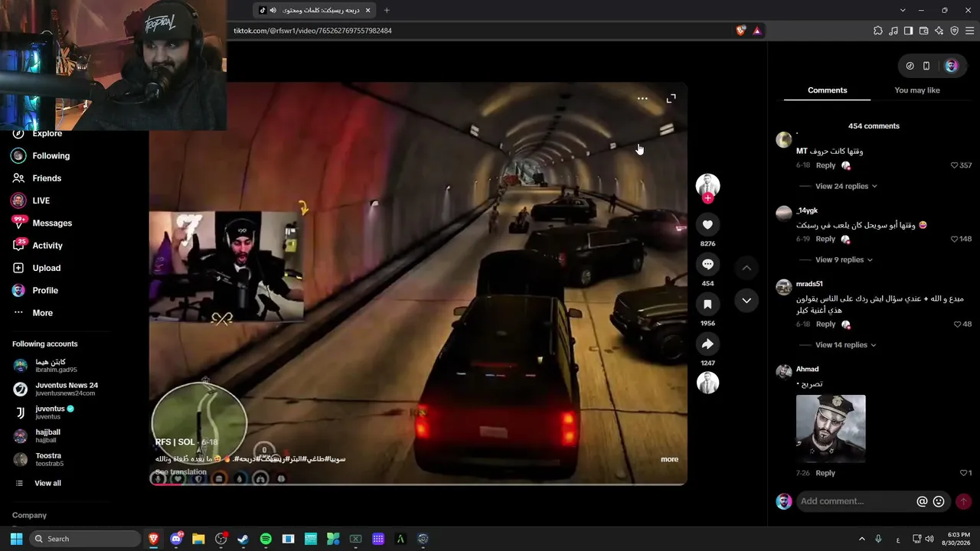
Task: Open Discord from the Windows taskbar
Action: pyautogui.click(x=176, y=539)
